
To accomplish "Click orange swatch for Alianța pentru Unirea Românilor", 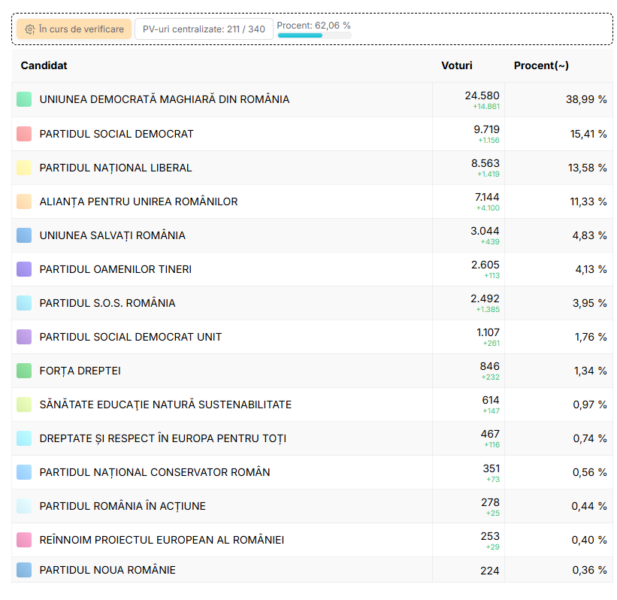I will pyautogui.click(x=24, y=202).
